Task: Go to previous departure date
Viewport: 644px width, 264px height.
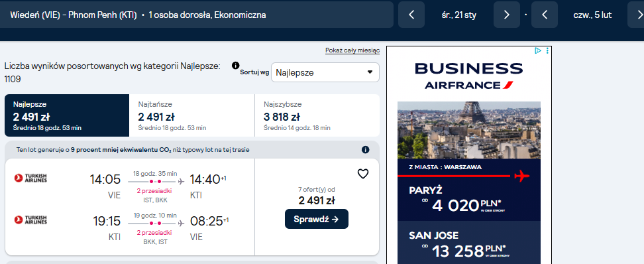Action: pos(411,15)
